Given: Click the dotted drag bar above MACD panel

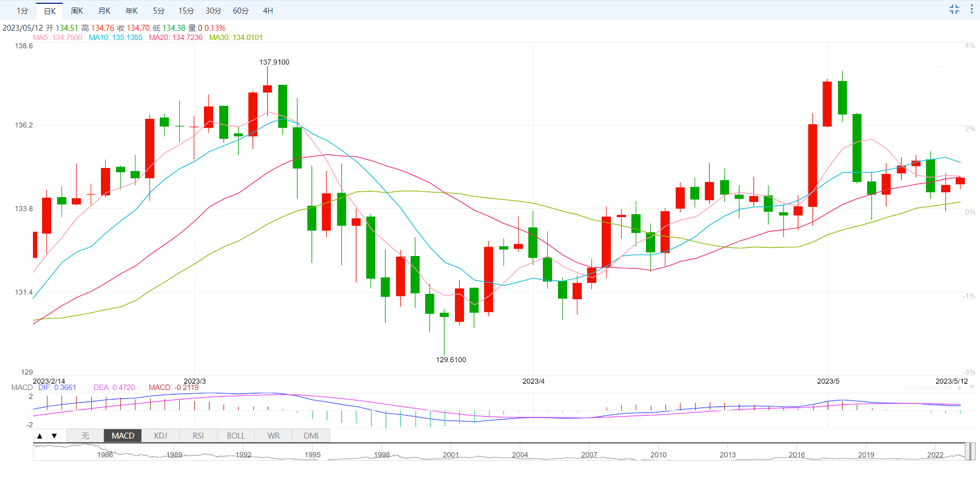Looking at the screenshot, I should (x=928, y=388).
